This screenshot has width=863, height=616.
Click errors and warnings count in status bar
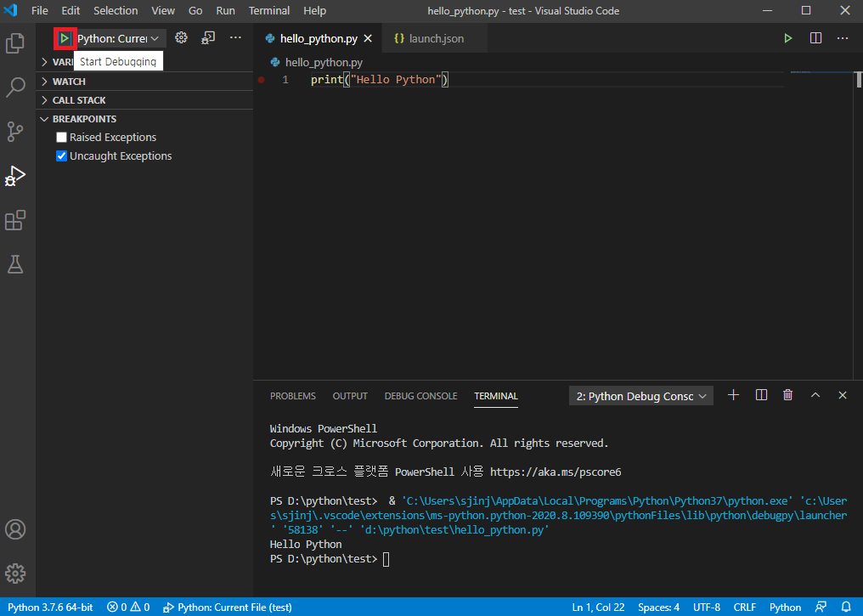click(x=128, y=608)
